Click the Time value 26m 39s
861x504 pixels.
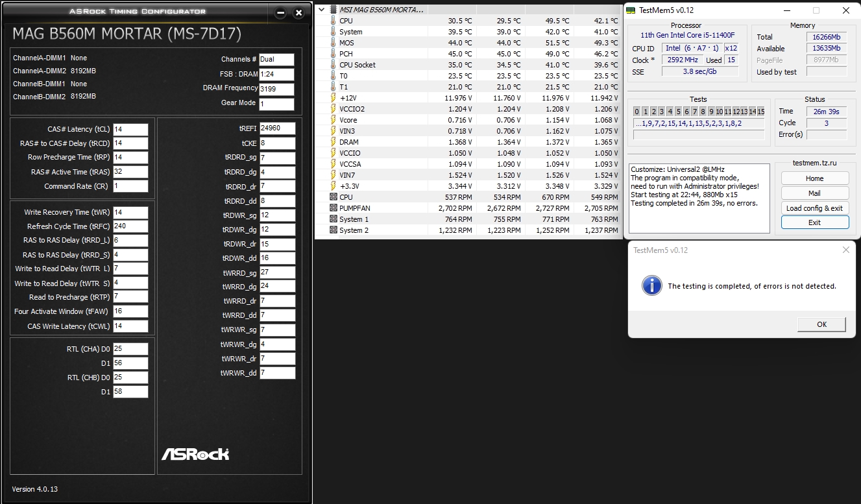tap(827, 112)
